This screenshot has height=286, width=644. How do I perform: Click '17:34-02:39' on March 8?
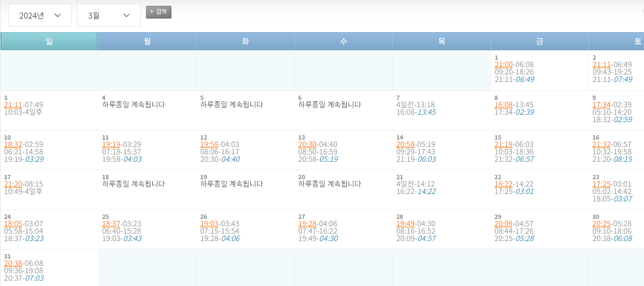pyautogui.click(x=514, y=112)
